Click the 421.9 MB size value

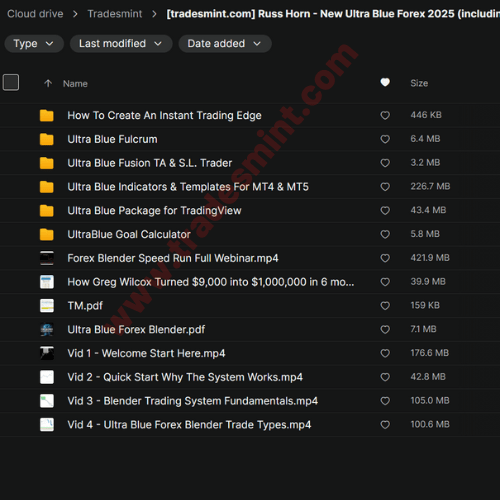[430, 258]
